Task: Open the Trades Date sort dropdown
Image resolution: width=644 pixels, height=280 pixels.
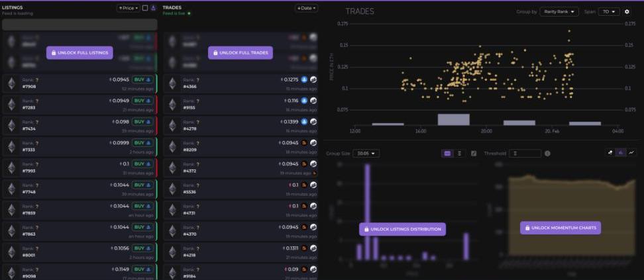Action: click(306, 8)
